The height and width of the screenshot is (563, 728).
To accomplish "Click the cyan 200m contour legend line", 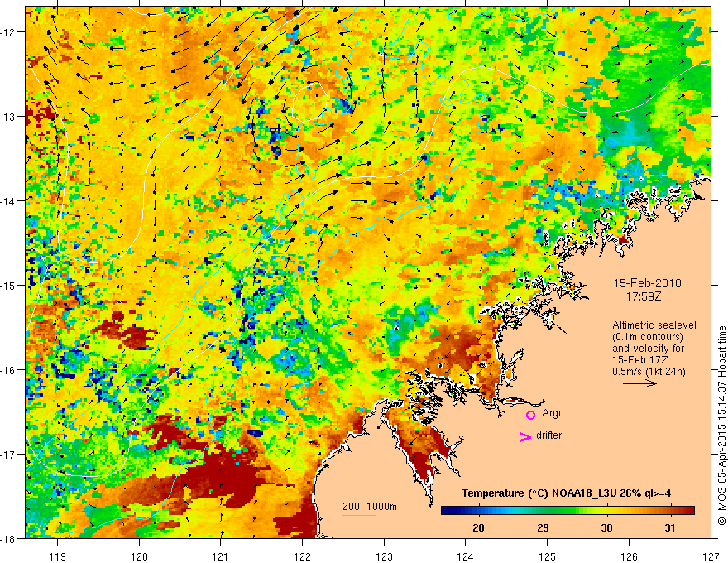I will coord(358,515).
